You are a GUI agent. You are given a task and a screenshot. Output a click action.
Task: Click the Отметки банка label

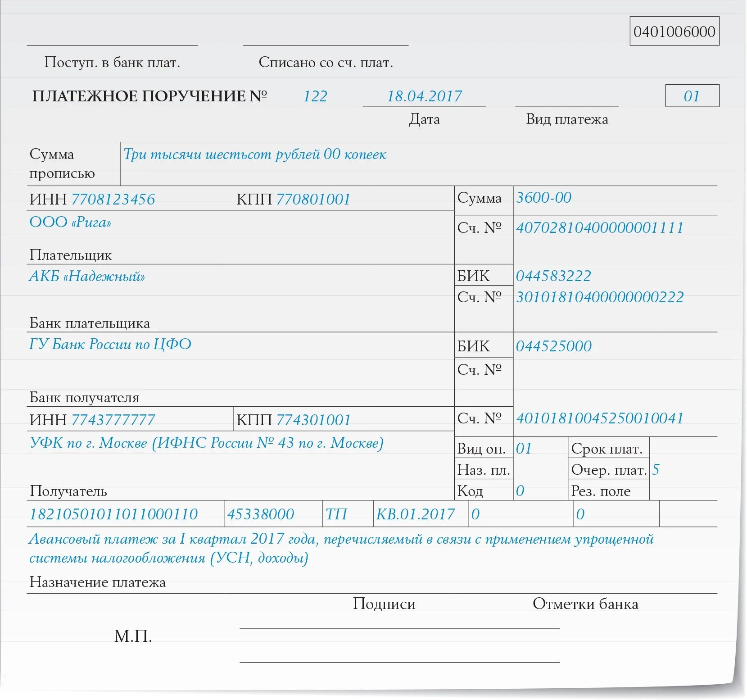(x=585, y=604)
